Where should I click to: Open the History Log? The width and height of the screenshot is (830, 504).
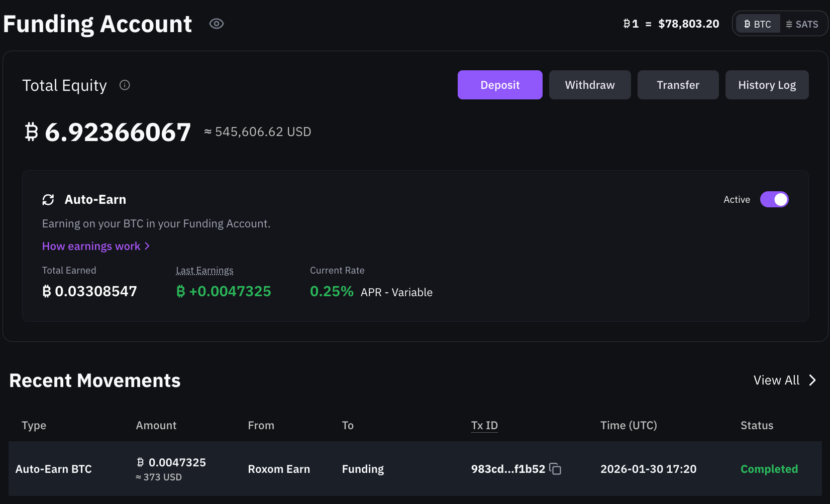(x=767, y=85)
